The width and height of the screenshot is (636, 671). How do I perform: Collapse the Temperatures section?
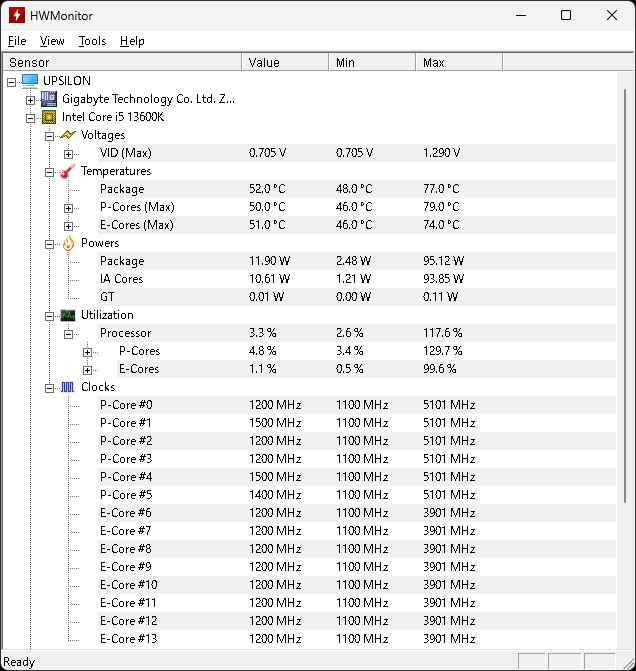click(x=50, y=172)
